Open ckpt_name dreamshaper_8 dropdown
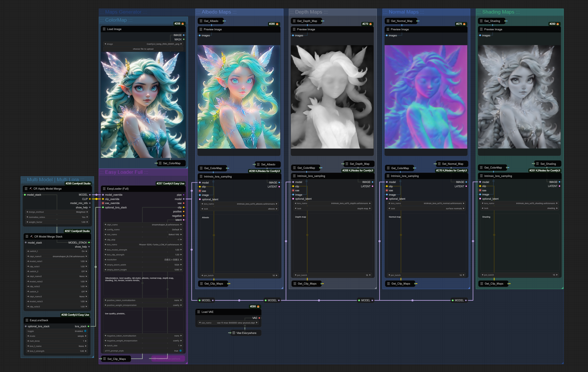588x372 pixels. 143,225
